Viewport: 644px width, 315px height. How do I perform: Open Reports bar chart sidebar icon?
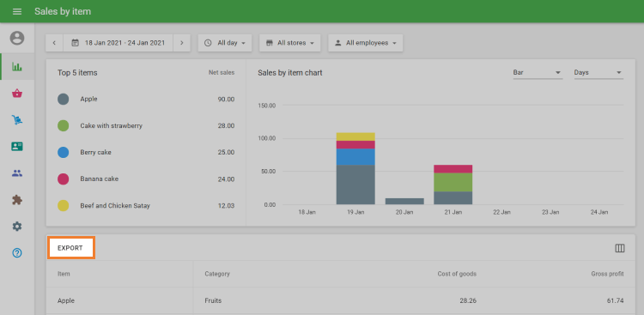pyautogui.click(x=17, y=67)
